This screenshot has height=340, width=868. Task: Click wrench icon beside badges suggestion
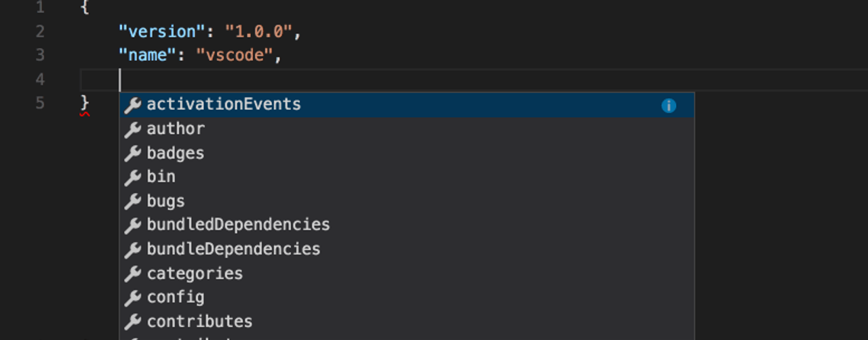133,154
